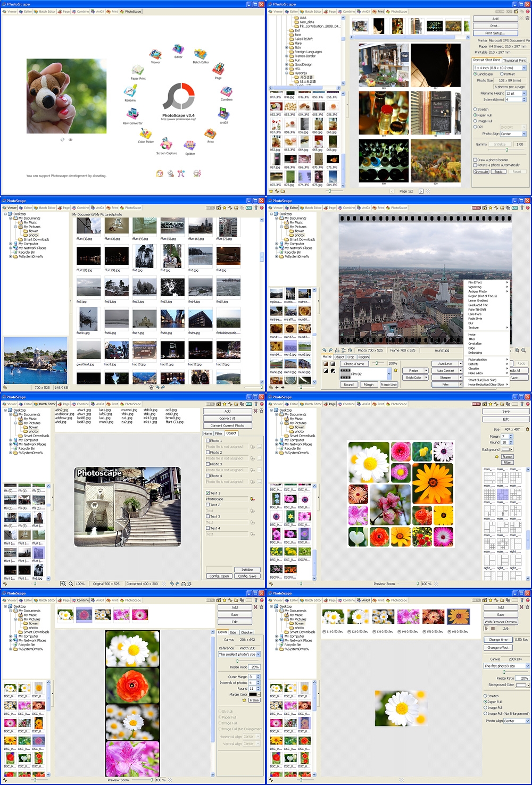The image size is (532, 785).
Task: Click the Background Color swatch in AniGif window
Action: (521, 685)
